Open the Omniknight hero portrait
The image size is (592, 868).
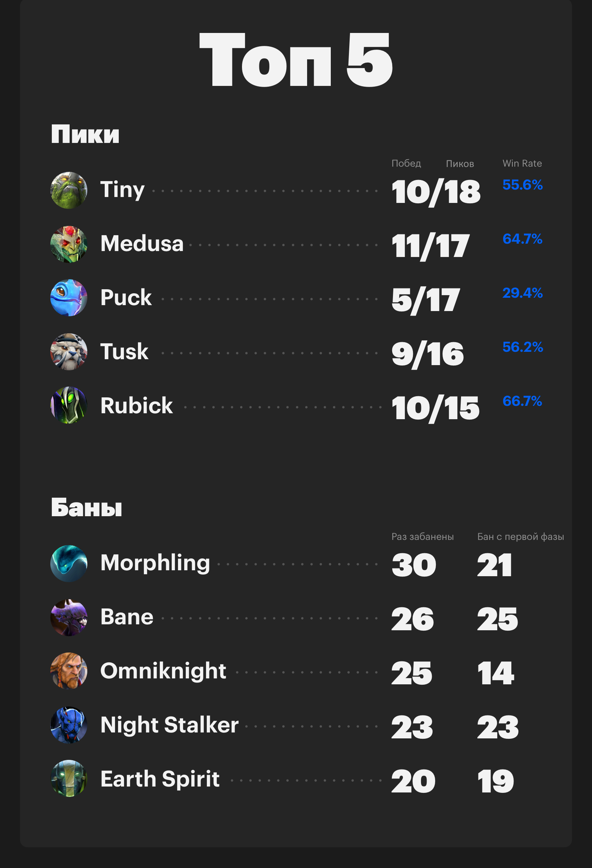(69, 671)
